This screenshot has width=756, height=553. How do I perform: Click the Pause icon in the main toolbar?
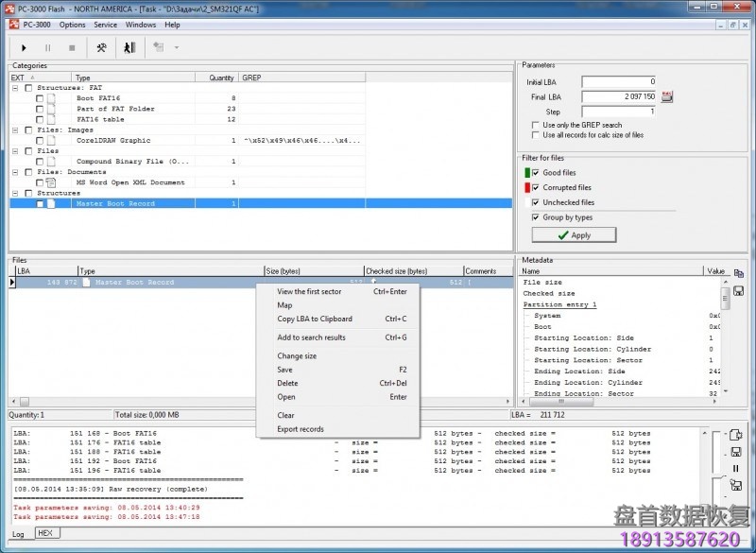coord(47,47)
